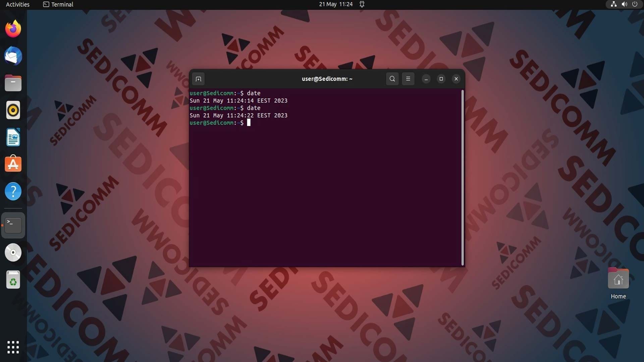Open the terminal hamburger menu
This screenshot has height=362, width=644.
[x=408, y=79]
